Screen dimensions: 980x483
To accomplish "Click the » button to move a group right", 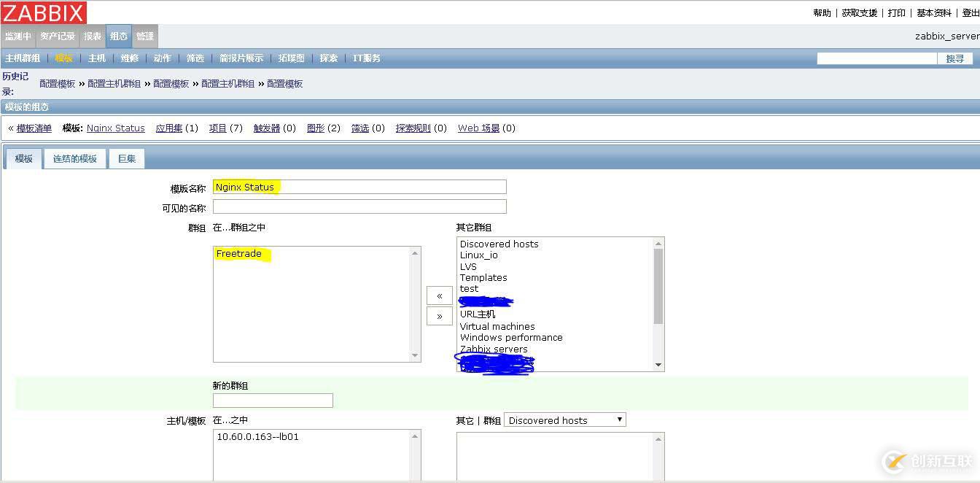I will 439,316.
